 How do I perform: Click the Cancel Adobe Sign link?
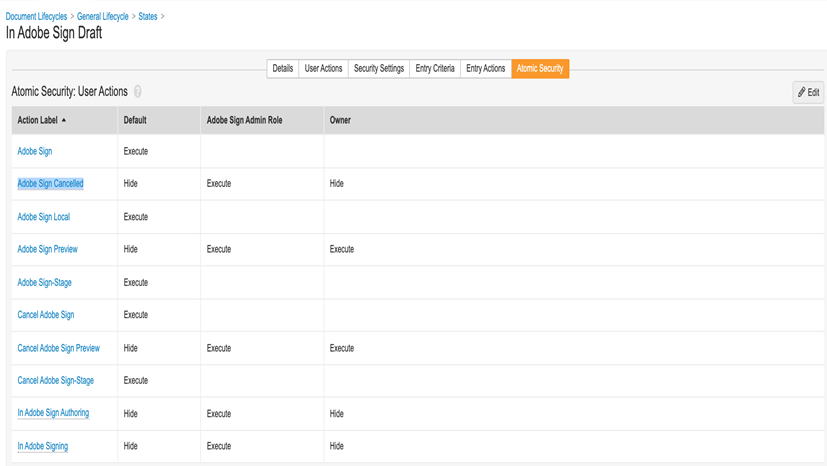pos(46,315)
